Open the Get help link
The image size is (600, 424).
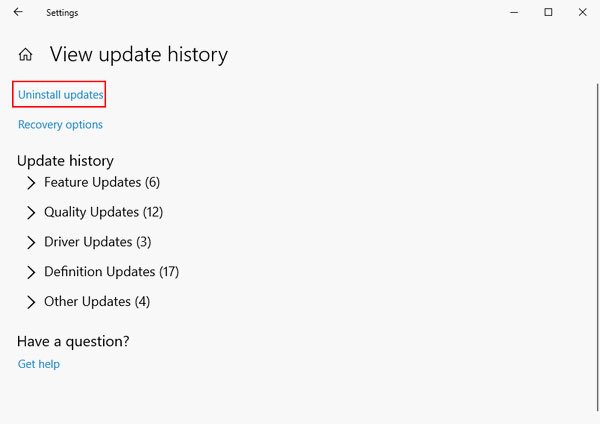tap(39, 364)
